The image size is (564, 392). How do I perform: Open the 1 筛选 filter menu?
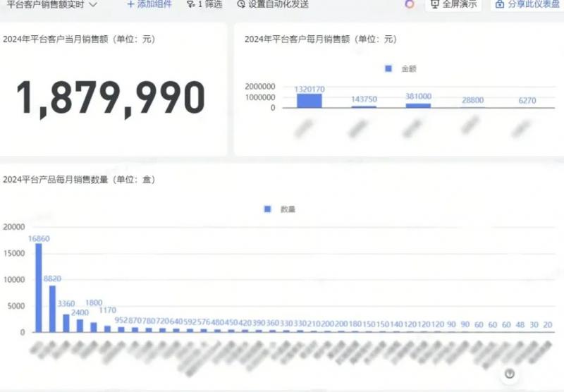click(209, 4)
